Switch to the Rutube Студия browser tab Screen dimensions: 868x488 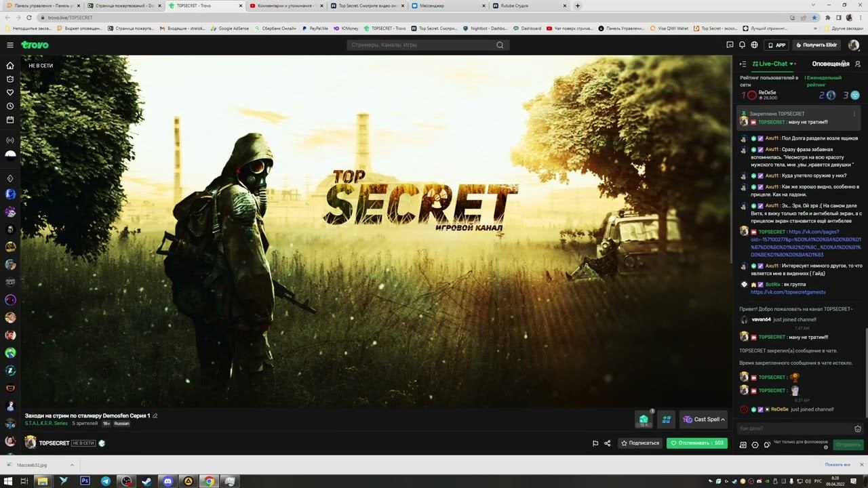pos(529,5)
